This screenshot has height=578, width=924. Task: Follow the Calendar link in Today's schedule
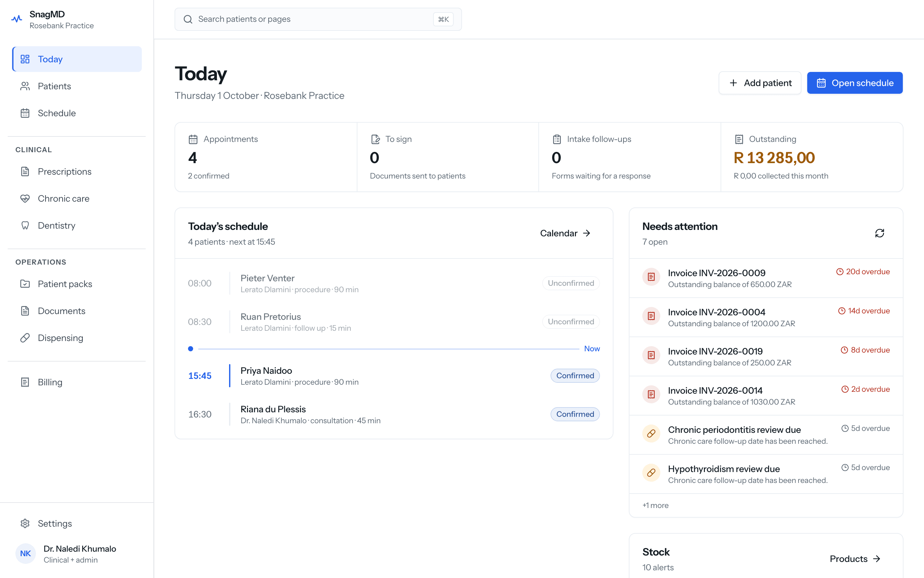coord(566,233)
